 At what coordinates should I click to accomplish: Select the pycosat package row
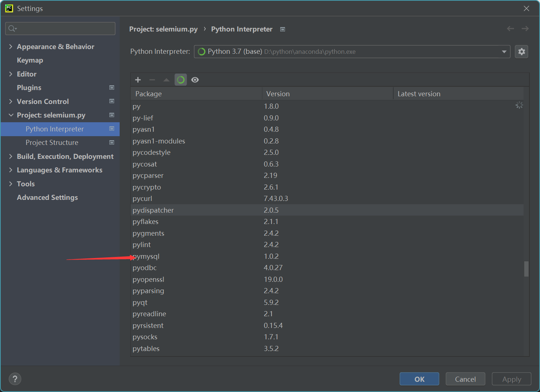(x=327, y=164)
